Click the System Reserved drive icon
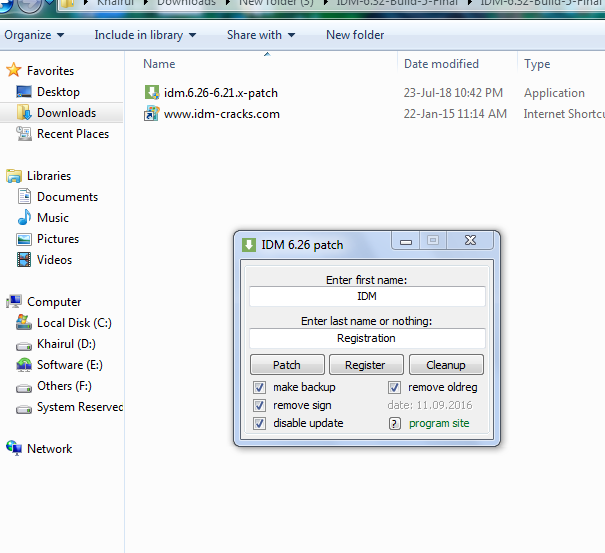Viewport: 605px width, 553px height. pos(24,408)
